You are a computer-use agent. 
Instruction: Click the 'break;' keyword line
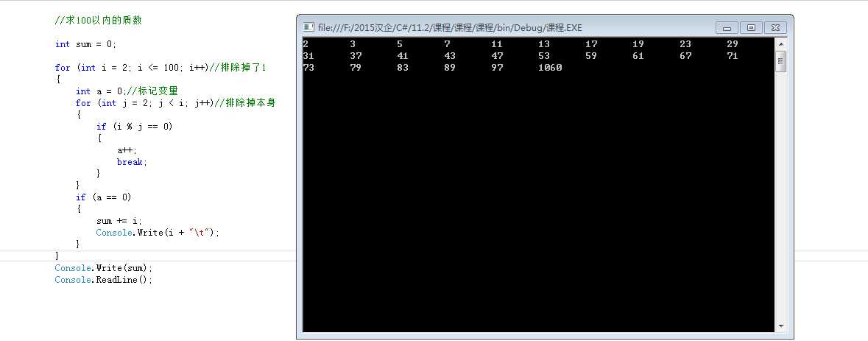pos(133,162)
